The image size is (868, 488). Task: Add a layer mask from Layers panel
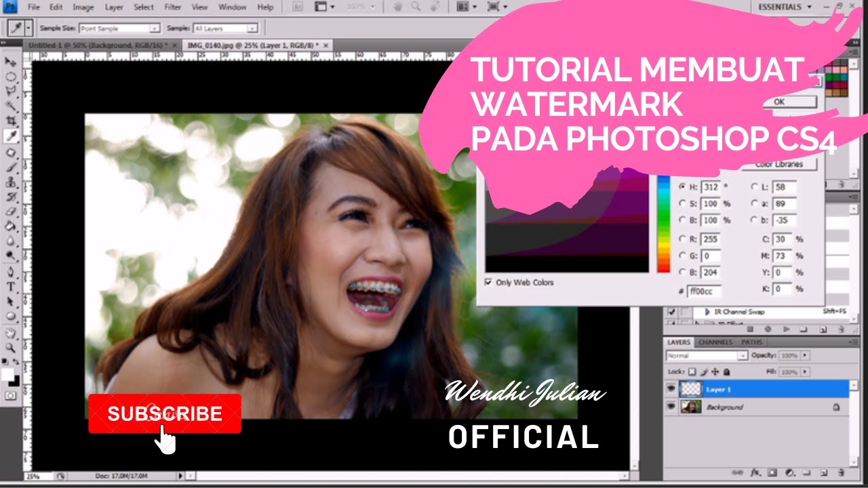coord(772,472)
